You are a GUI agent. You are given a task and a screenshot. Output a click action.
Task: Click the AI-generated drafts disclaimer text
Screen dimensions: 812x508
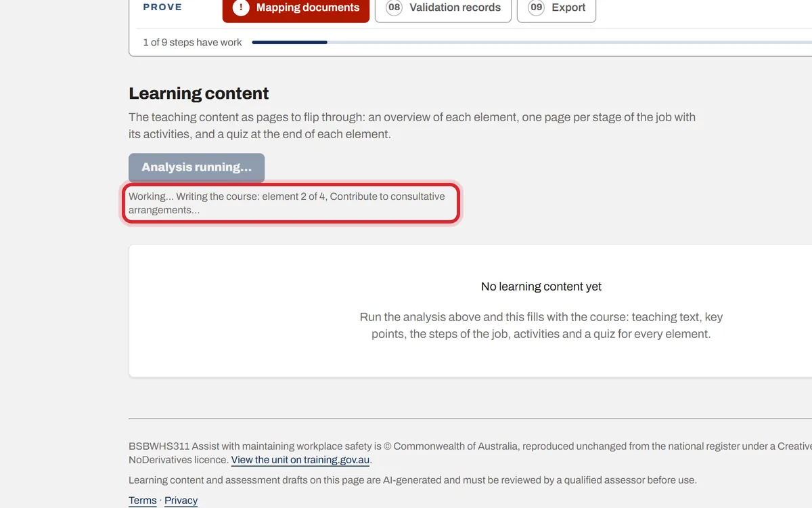pyautogui.click(x=412, y=480)
